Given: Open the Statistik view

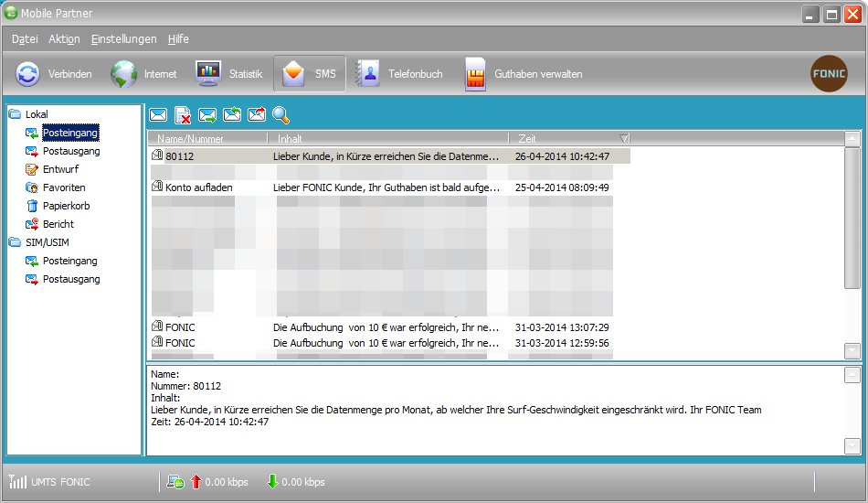Looking at the screenshot, I should point(229,74).
